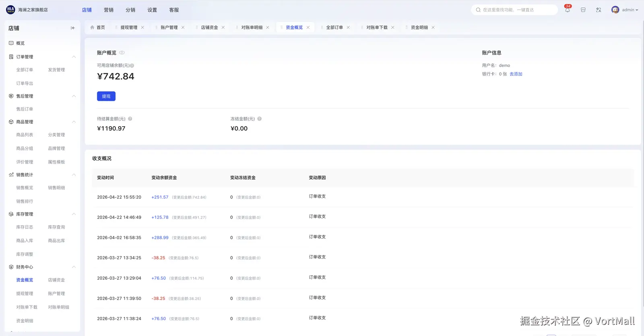The height and width of the screenshot is (336, 644).
Task: Click the +288.99 balance change value
Action: point(160,238)
